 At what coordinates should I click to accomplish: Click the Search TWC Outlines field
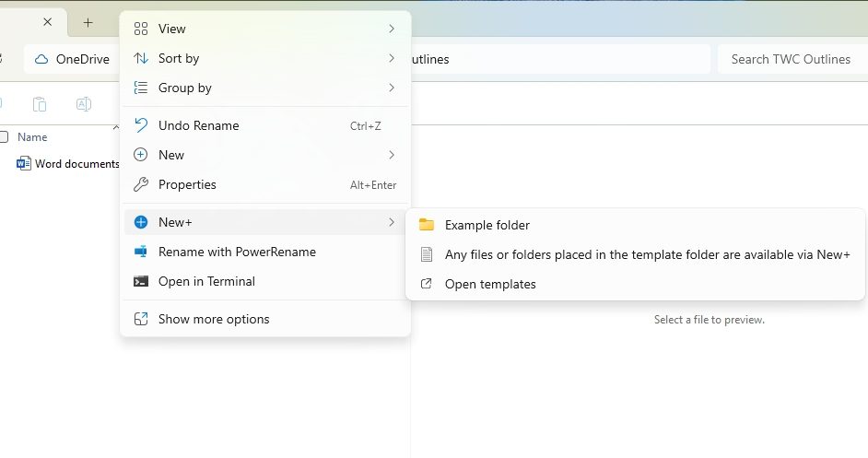[790, 59]
